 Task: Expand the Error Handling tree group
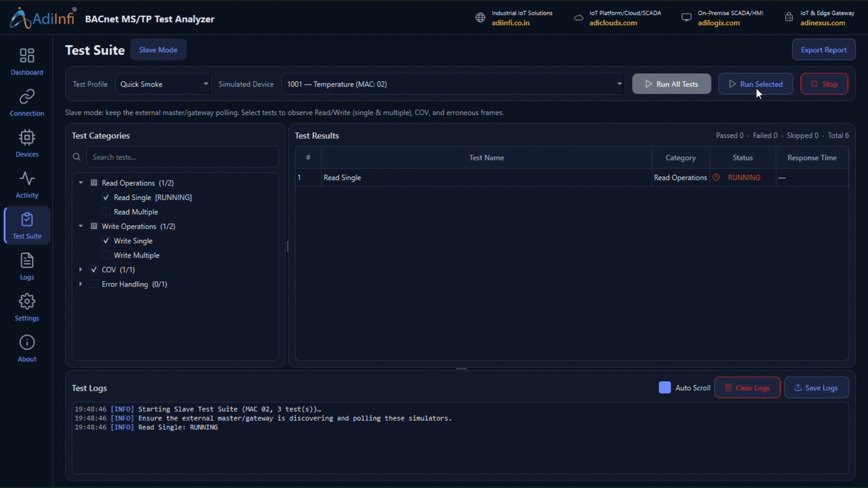point(81,284)
